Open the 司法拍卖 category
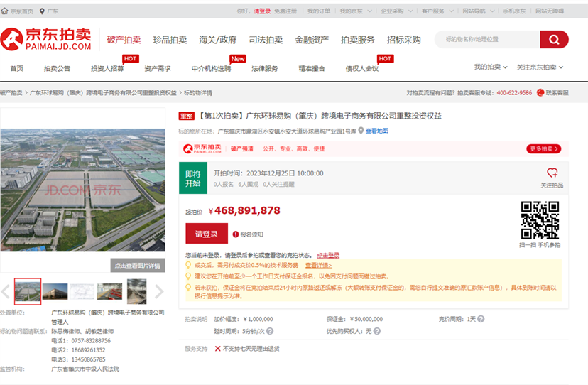Screen dimensions: 588x385 [266, 39]
